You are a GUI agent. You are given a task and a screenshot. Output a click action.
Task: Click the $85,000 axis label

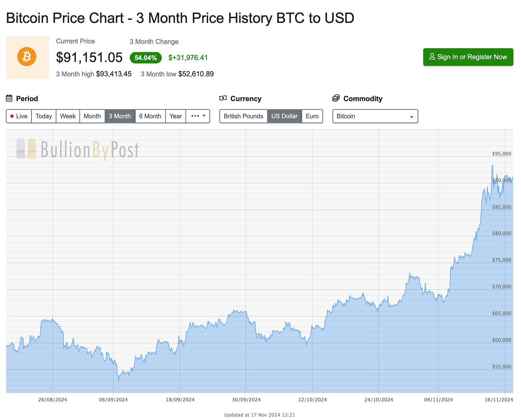[502, 207]
